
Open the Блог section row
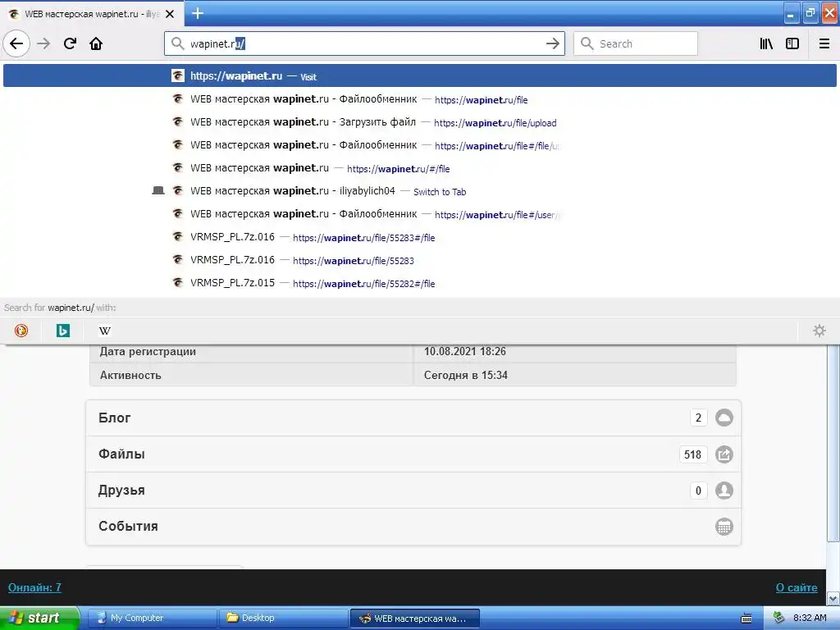(x=413, y=418)
